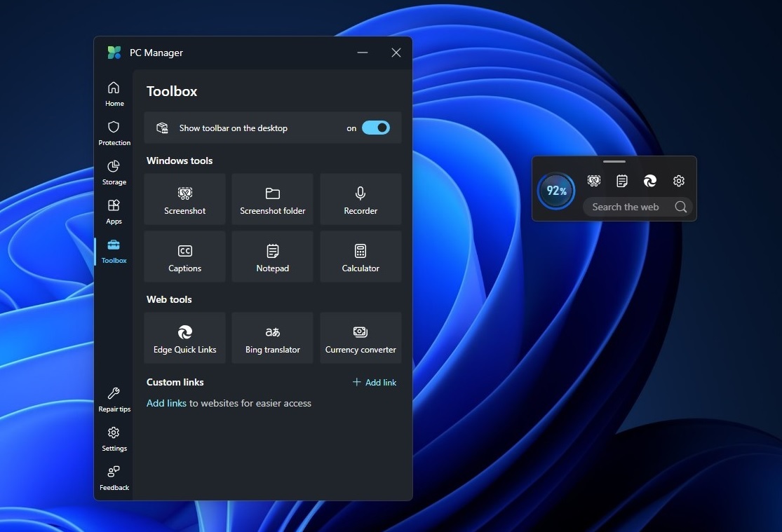
Task: Click the Toolbox heading text
Action: tap(172, 91)
